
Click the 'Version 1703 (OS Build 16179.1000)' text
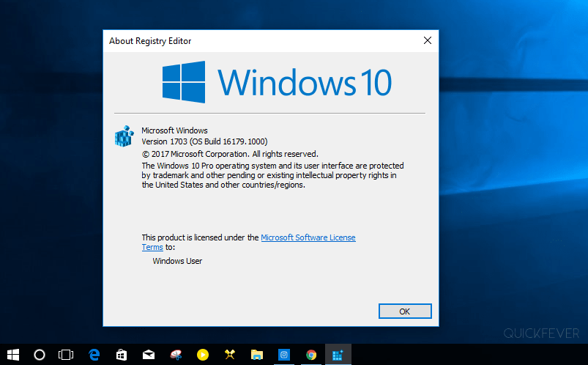click(204, 141)
